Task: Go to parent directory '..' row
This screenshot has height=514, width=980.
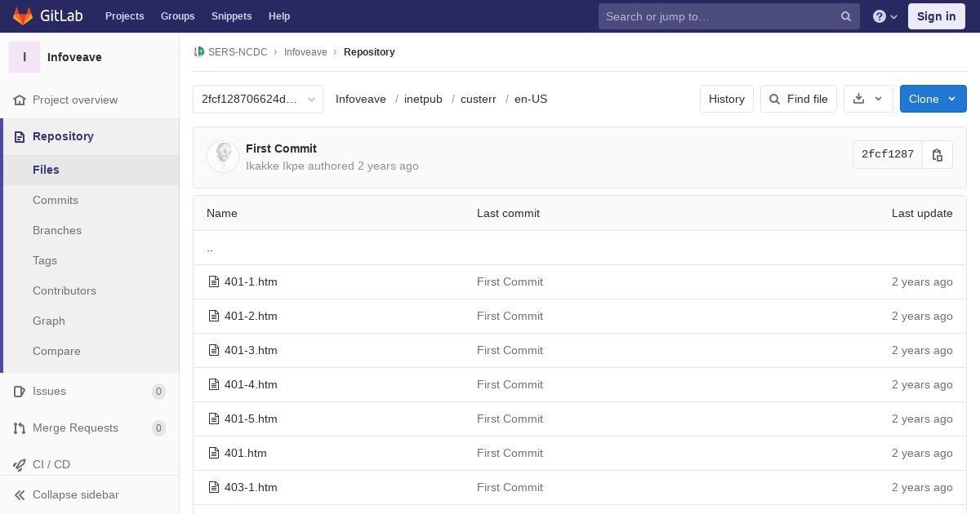Action: 580,248
